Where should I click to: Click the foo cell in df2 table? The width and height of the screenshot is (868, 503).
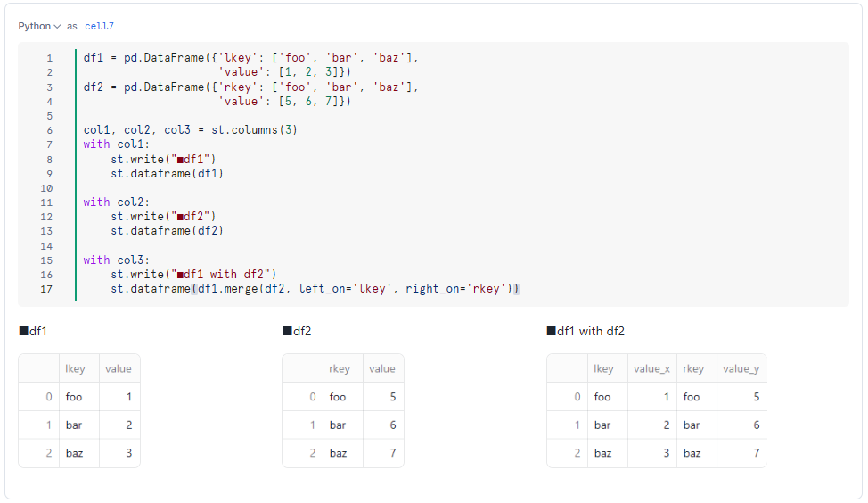343,397
